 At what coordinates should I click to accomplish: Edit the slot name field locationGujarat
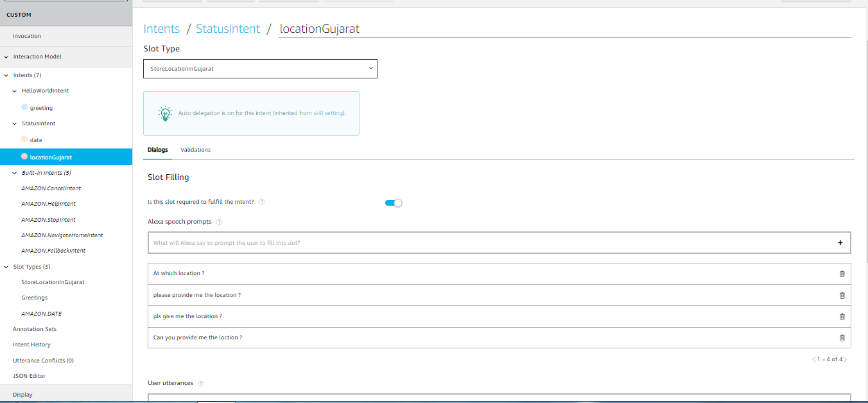[564, 29]
